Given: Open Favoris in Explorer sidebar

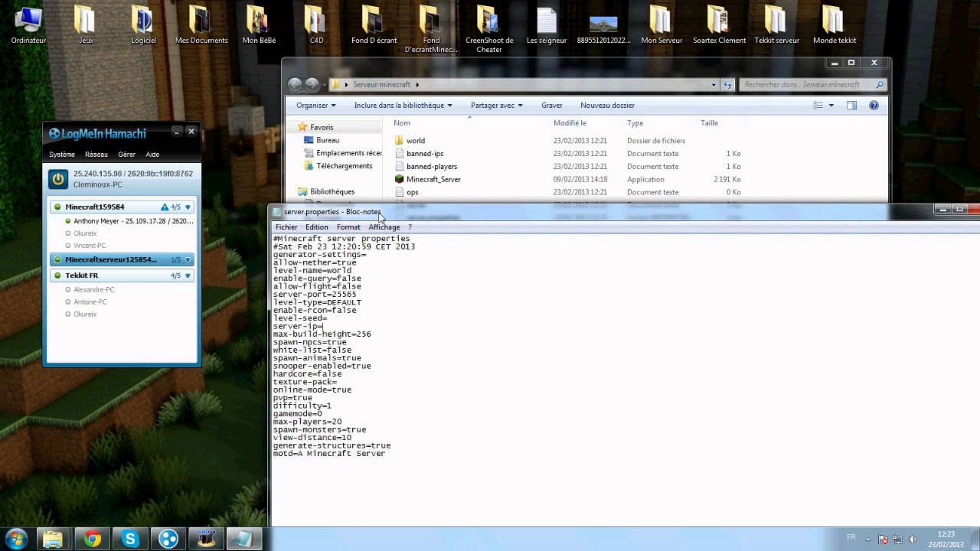Looking at the screenshot, I should pos(322,128).
